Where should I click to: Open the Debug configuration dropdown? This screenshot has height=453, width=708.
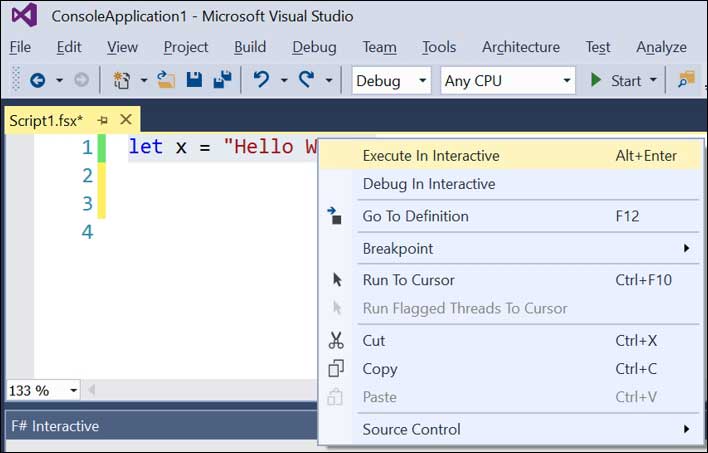click(x=391, y=81)
